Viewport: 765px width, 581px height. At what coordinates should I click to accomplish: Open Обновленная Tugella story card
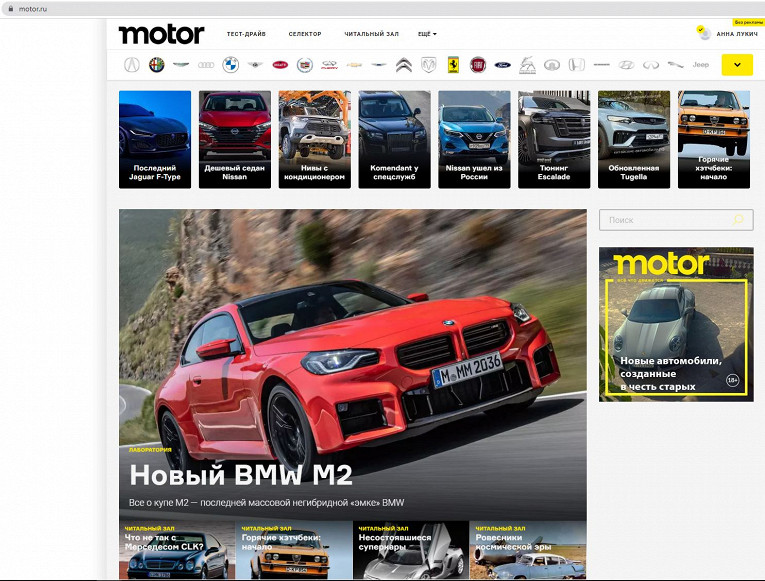pos(634,140)
